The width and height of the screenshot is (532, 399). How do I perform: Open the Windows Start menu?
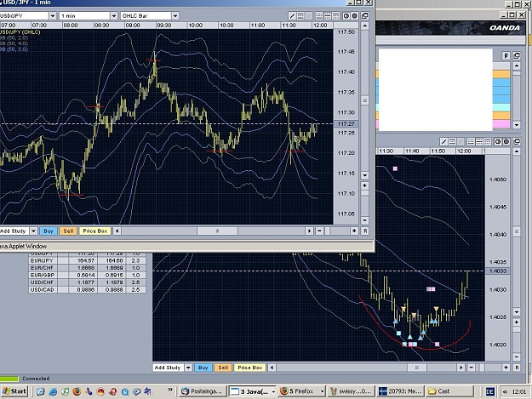tap(14, 391)
